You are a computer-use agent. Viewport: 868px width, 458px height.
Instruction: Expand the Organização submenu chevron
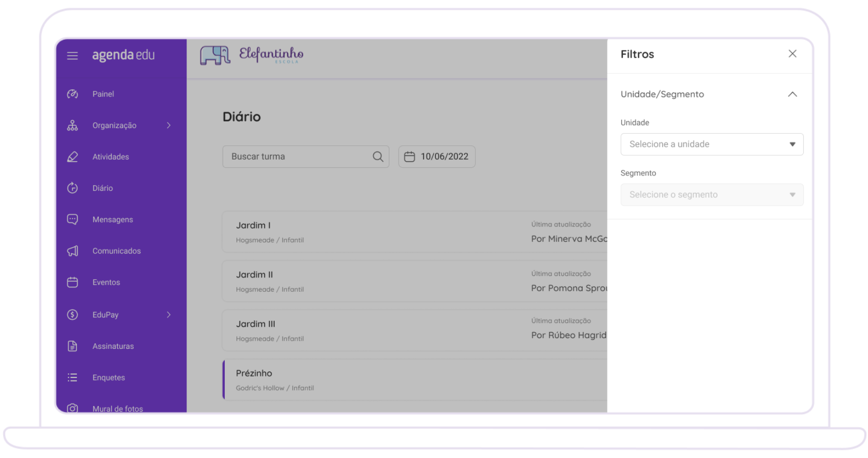coord(169,125)
